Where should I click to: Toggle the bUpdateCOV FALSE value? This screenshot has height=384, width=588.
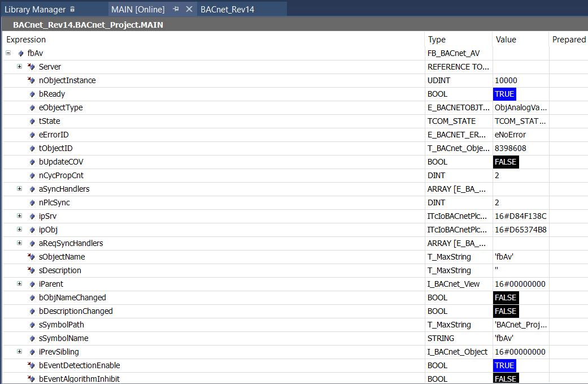[x=506, y=162]
